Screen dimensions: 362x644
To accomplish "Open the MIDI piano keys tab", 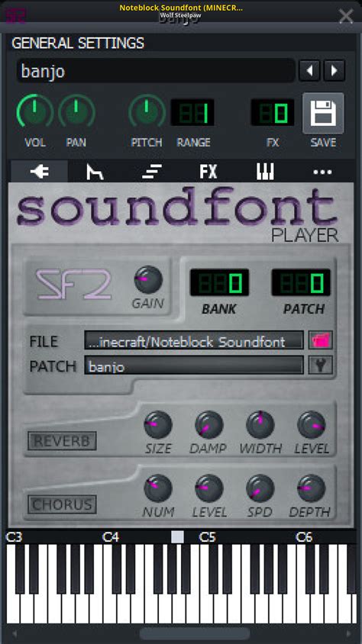I will [x=265, y=171].
